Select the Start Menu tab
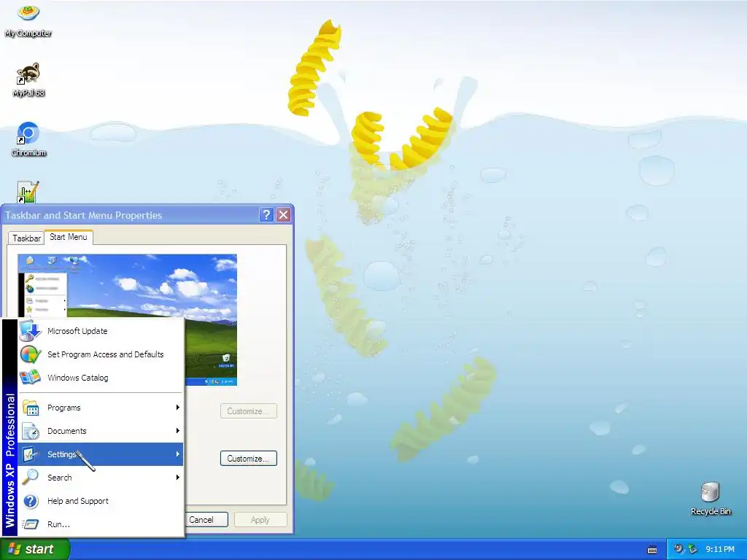The height and width of the screenshot is (560, 747). pos(68,237)
